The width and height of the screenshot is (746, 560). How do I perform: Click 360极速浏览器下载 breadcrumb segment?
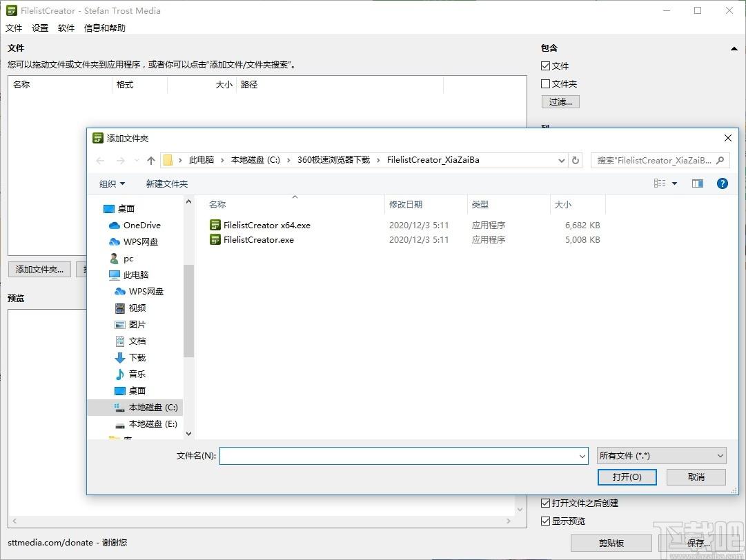pos(333,160)
